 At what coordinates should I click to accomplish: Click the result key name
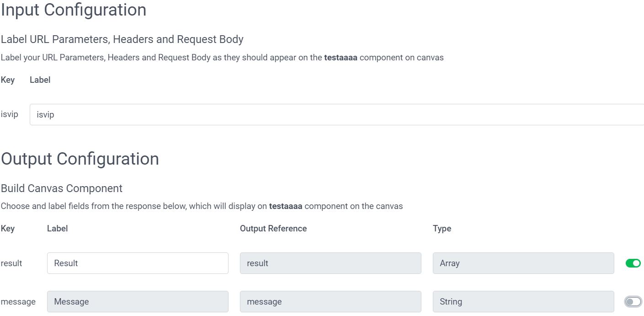pos(11,263)
